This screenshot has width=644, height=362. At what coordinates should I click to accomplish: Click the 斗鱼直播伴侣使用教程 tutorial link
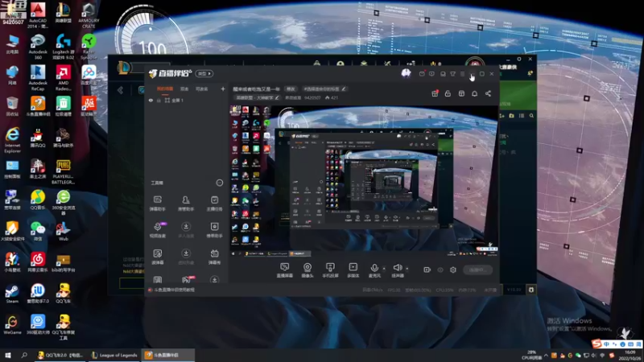[x=174, y=290]
